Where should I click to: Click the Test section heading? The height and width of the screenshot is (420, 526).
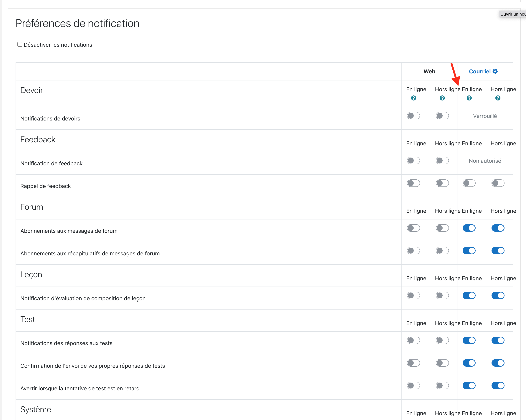[x=28, y=320]
